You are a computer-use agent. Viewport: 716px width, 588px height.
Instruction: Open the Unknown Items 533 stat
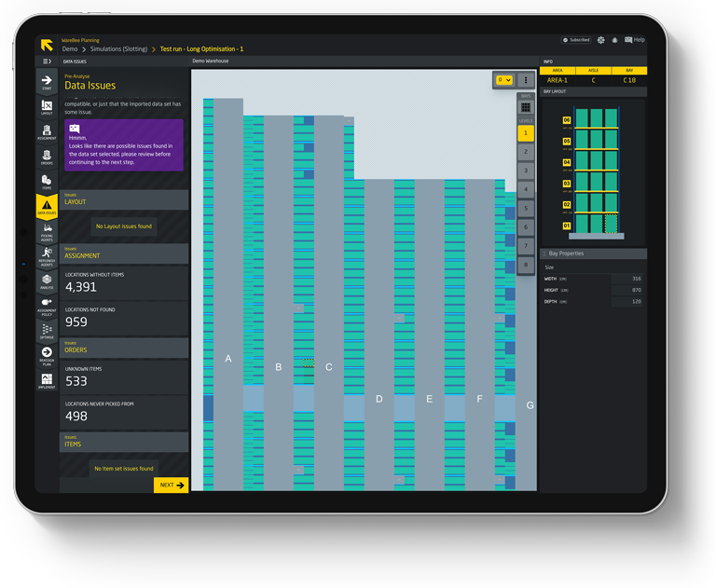point(124,377)
